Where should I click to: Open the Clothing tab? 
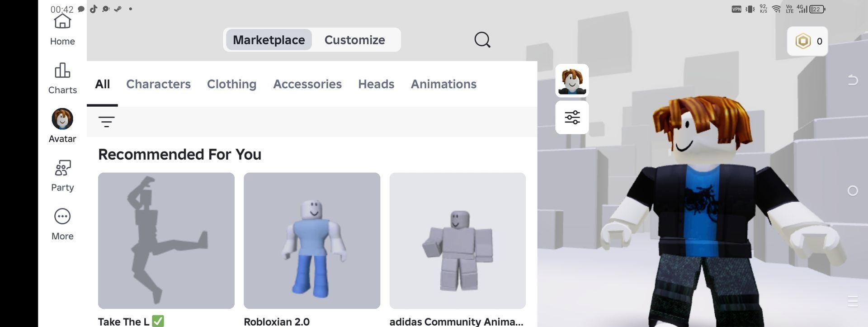pyautogui.click(x=231, y=84)
